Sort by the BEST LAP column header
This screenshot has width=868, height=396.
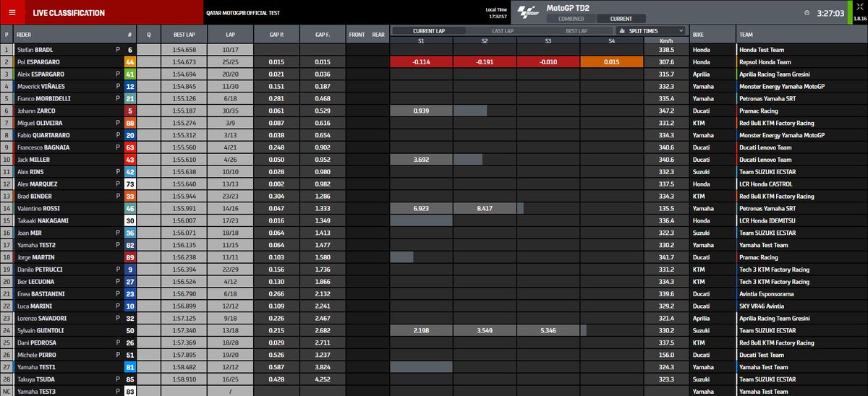coord(184,35)
